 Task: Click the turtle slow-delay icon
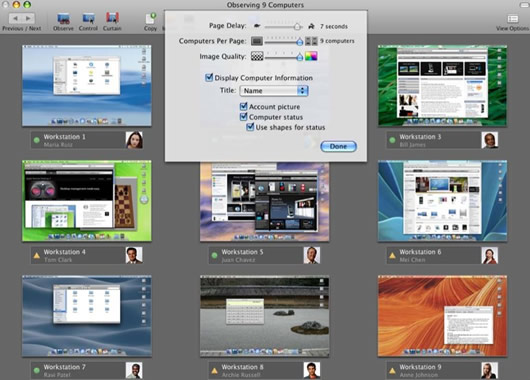(x=257, y=26)
